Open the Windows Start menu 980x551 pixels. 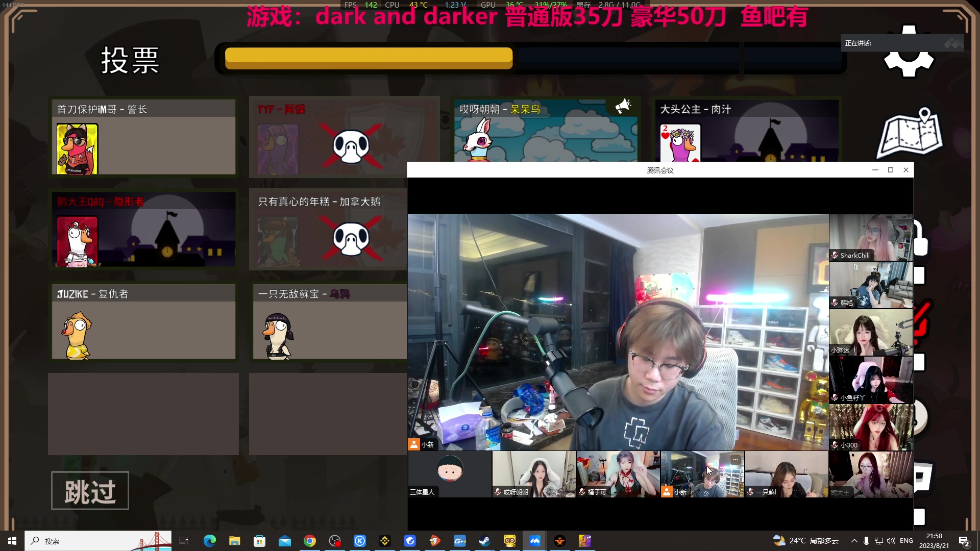tap(12, 541)
